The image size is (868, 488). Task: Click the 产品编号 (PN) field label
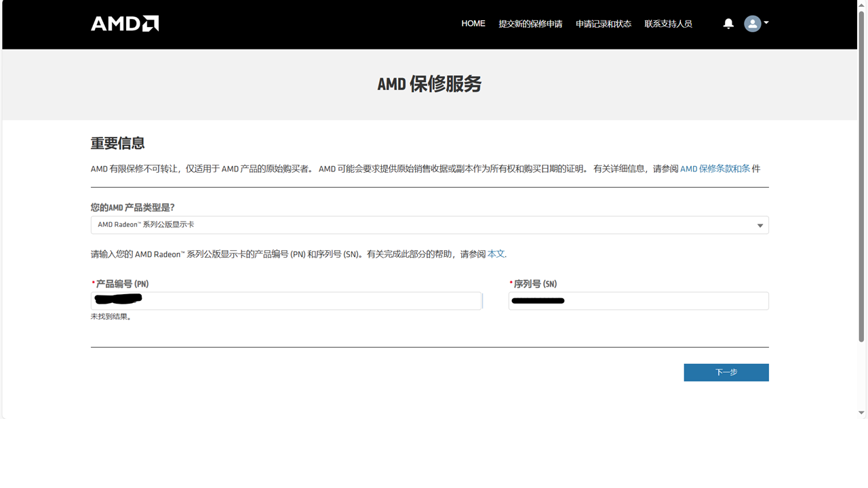tap(121, 284)
